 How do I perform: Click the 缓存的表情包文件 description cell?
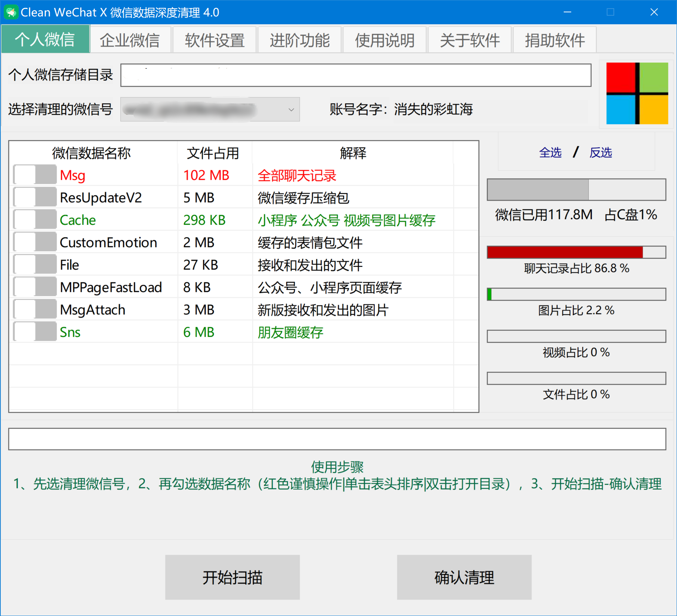[x=310, y=242]
